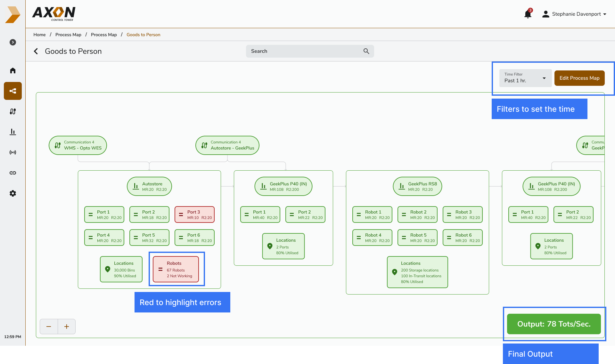Screen dimensions: 615x364
Task: Select WMS - Opto WES communication node
Action: tap(78, 145)
